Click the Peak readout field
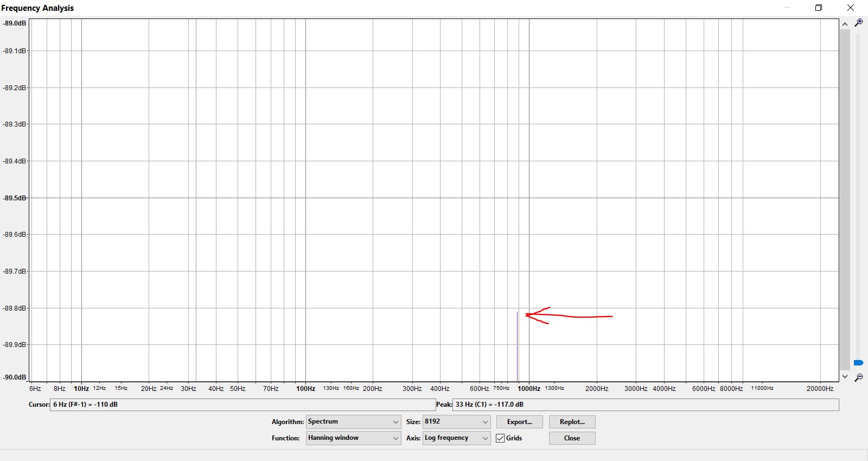Screen dimensions: 868x461 pyautogui.click(x=646, y=405)
